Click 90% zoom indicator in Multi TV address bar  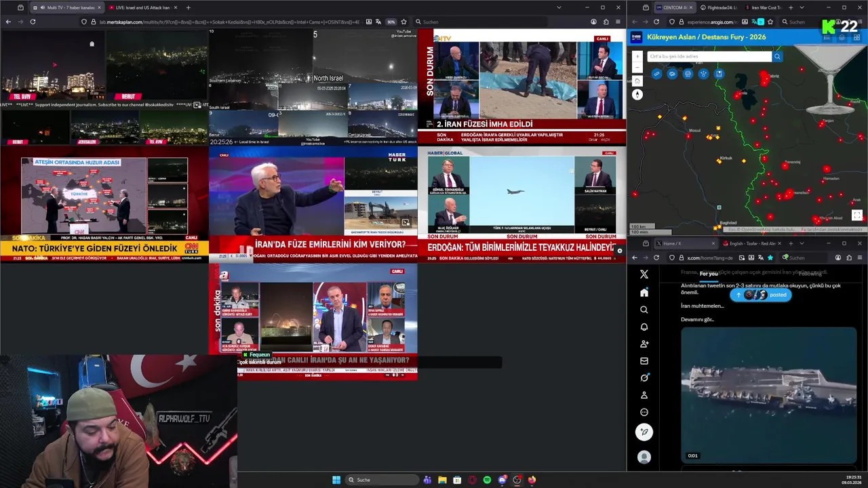pos(391,22)
